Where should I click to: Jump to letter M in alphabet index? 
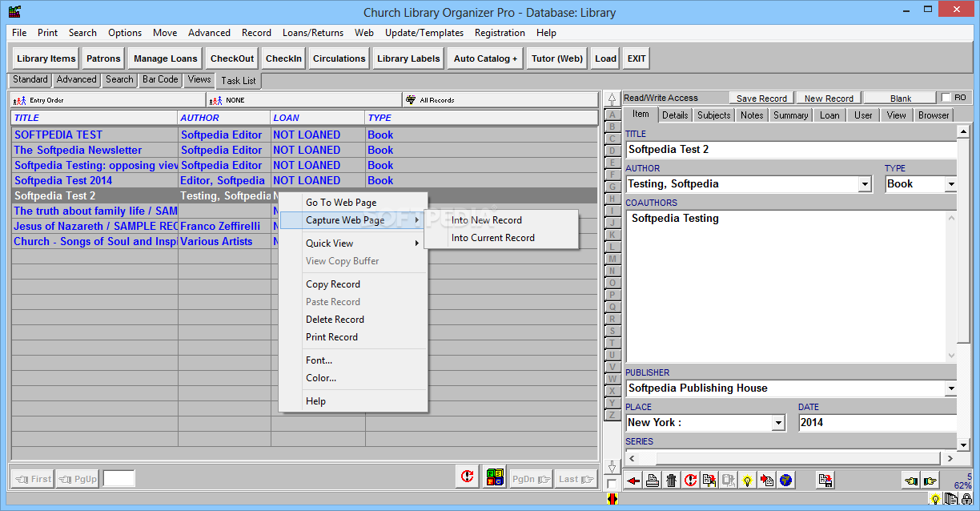(612, 259)
